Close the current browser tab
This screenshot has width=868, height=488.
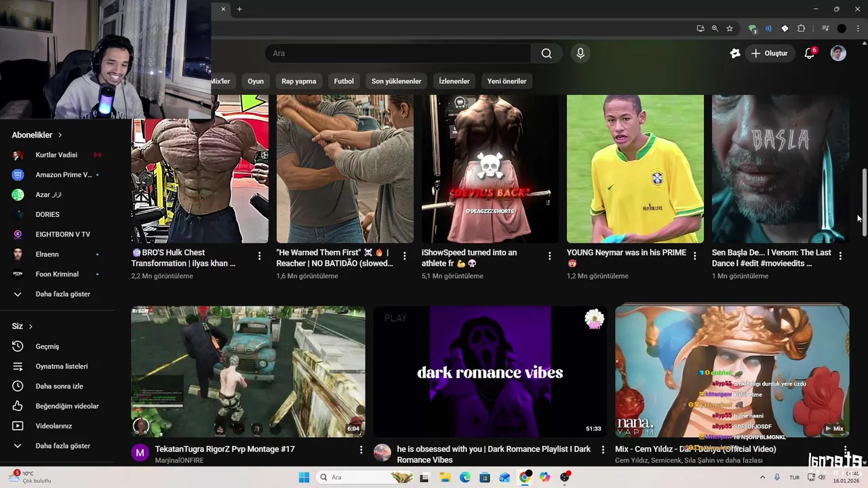(x=223, y=9)
